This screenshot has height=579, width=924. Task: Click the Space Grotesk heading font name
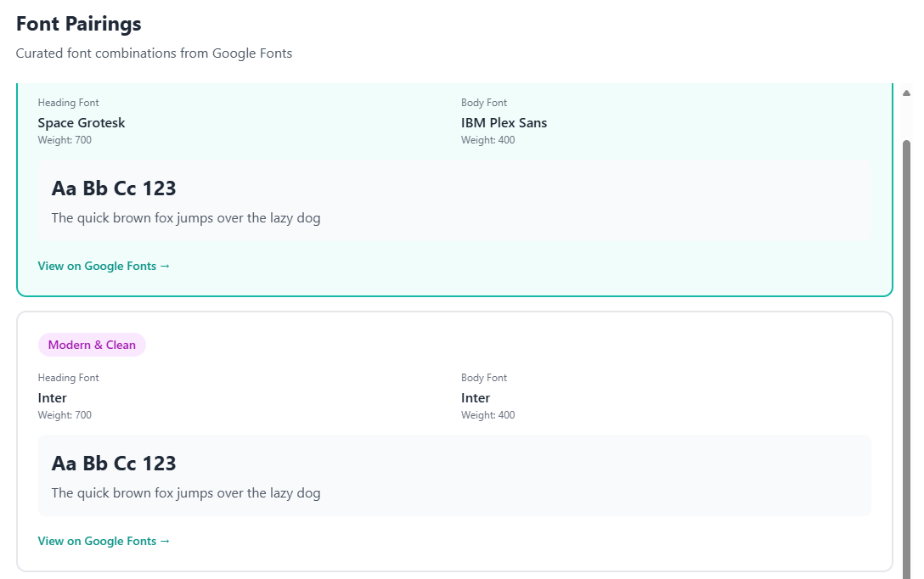pyautogui.click(x=82, y=123)
